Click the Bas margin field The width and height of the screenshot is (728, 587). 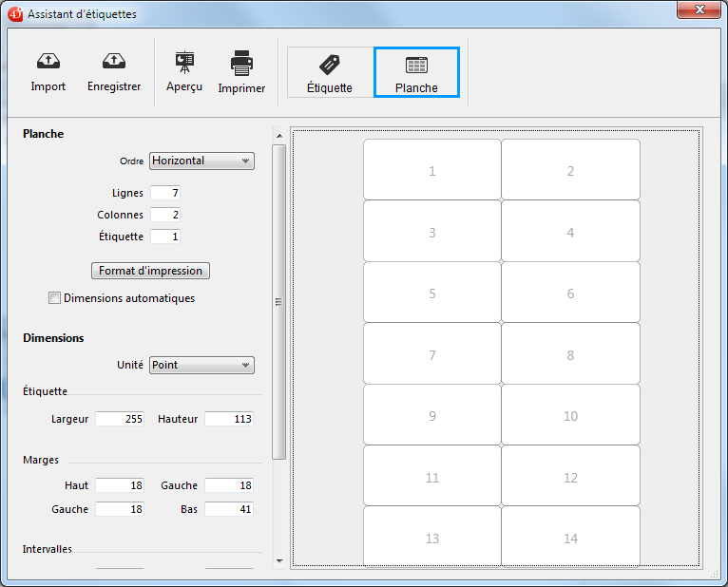[229, 509]
